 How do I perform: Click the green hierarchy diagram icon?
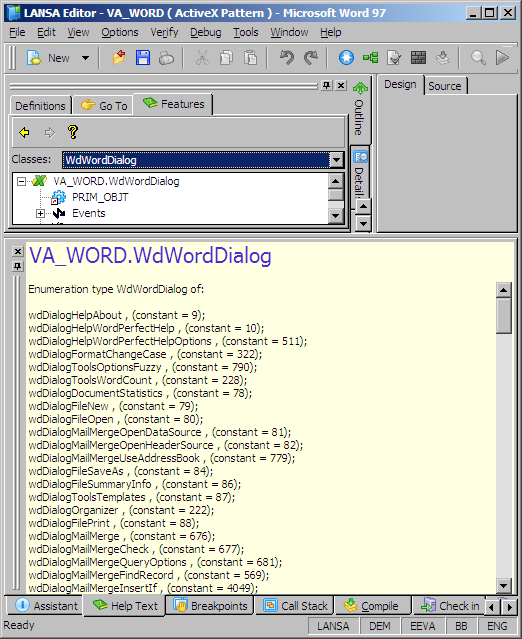pyautogui.click(x=370, y=58)
